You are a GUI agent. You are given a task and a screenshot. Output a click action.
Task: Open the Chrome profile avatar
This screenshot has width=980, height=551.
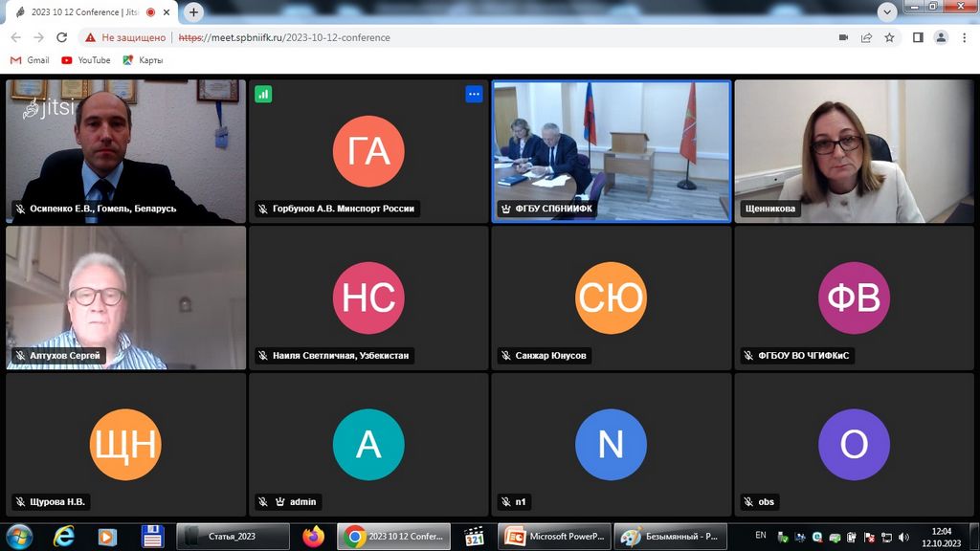tap(941, 37)
